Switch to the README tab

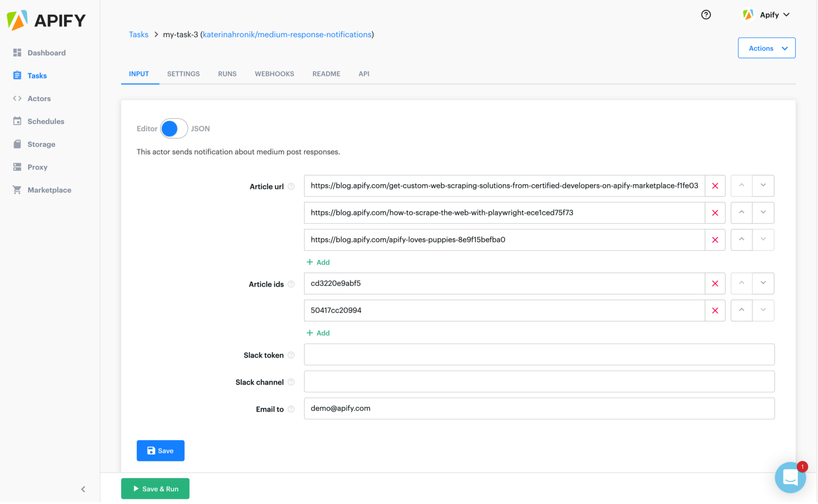(x=326, y=74)
